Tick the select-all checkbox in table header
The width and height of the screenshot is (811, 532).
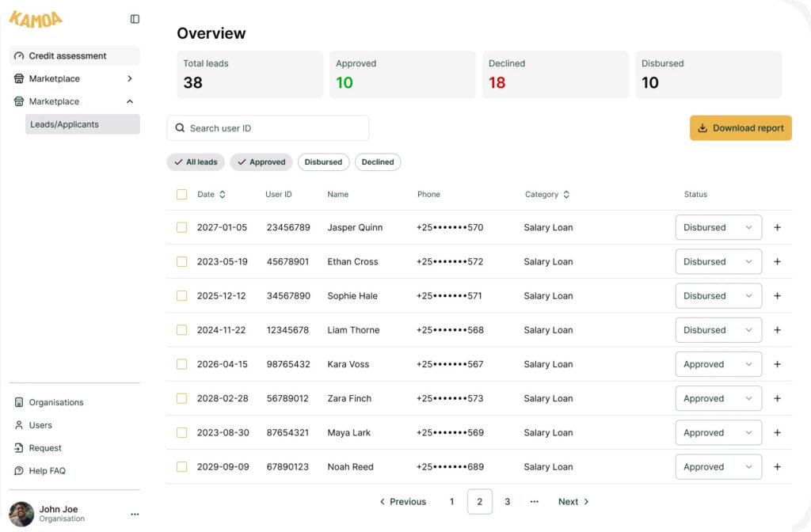click(x=182, y=195)
